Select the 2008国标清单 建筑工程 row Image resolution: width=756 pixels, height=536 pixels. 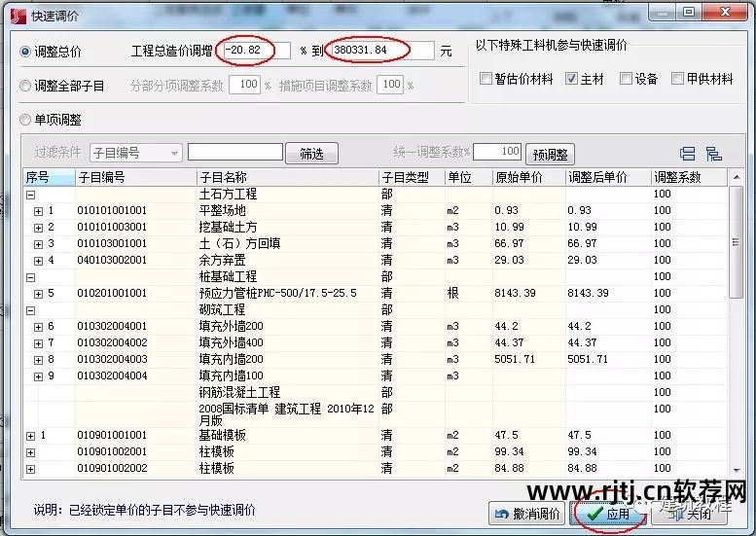[x=377, y=414]
